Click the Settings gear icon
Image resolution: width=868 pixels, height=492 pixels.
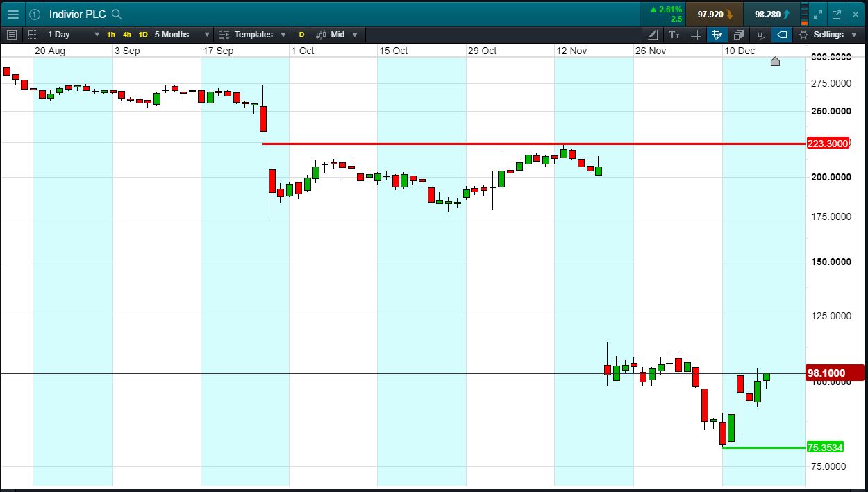coord(803,34)
